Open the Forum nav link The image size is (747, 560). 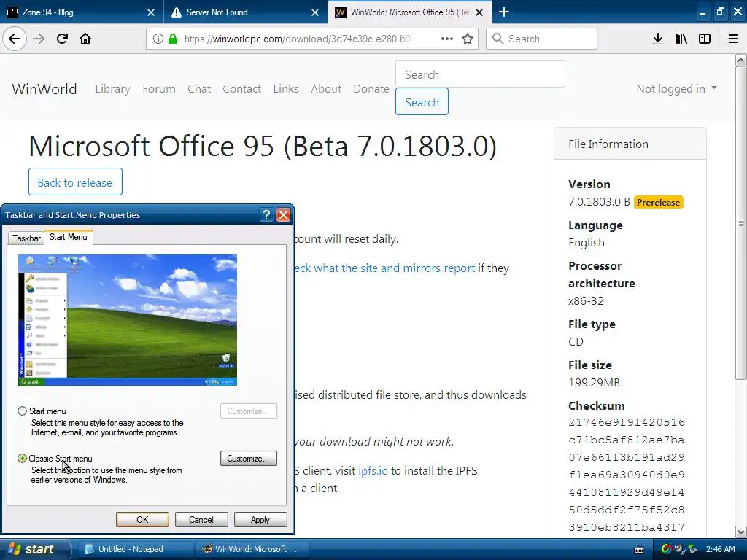click(x=159, y=88)
